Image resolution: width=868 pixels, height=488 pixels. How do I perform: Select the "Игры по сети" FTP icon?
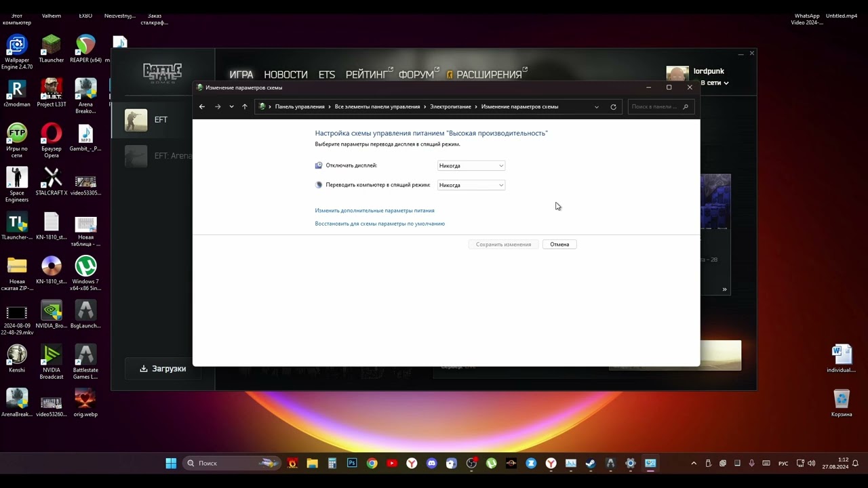17,141
